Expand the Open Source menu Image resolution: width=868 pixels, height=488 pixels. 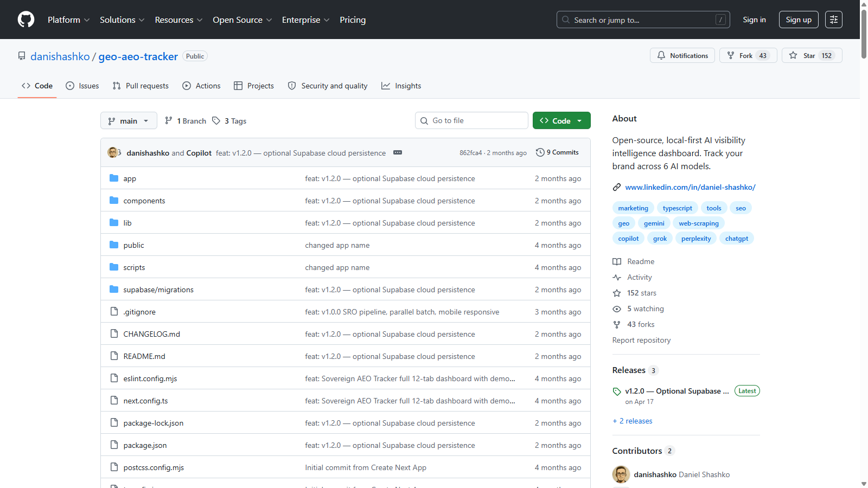pyautogui.click(x=242, y=20)
